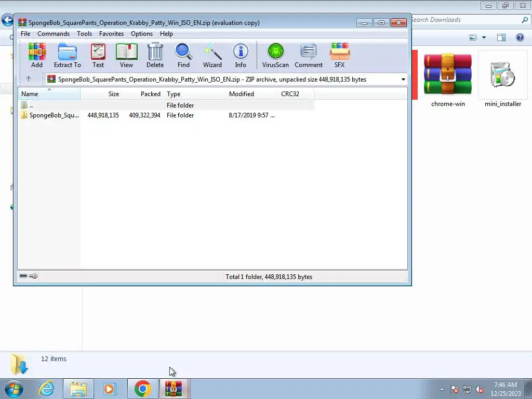Viewport: 532px width, 399px height.
Task: Run the Test archive tool
Action: [98, 55]
